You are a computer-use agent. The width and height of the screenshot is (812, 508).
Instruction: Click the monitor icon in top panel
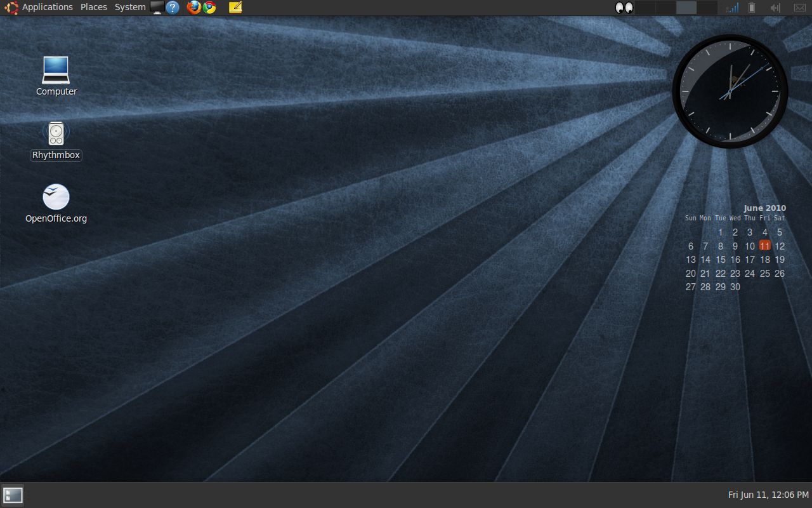point(157,8)
